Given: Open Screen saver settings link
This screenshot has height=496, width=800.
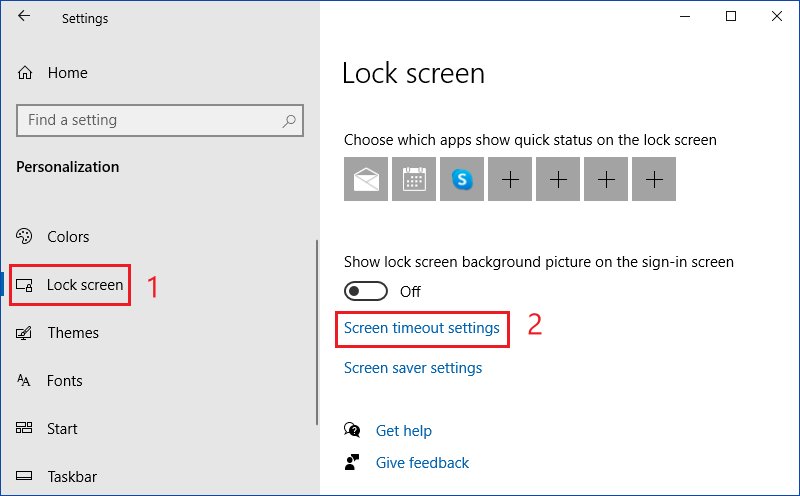Looking at the screenshot, I should click(x=412, y=368).
